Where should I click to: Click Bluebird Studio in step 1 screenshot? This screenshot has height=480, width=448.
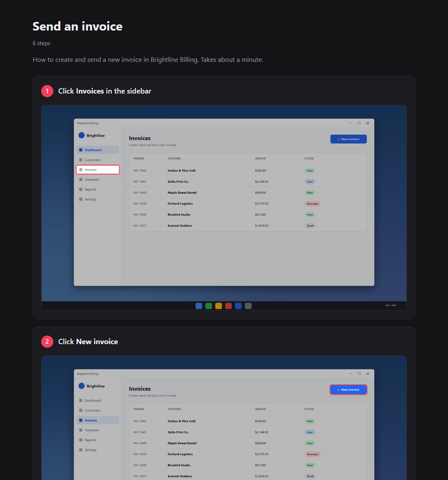(x=179, y=214)
